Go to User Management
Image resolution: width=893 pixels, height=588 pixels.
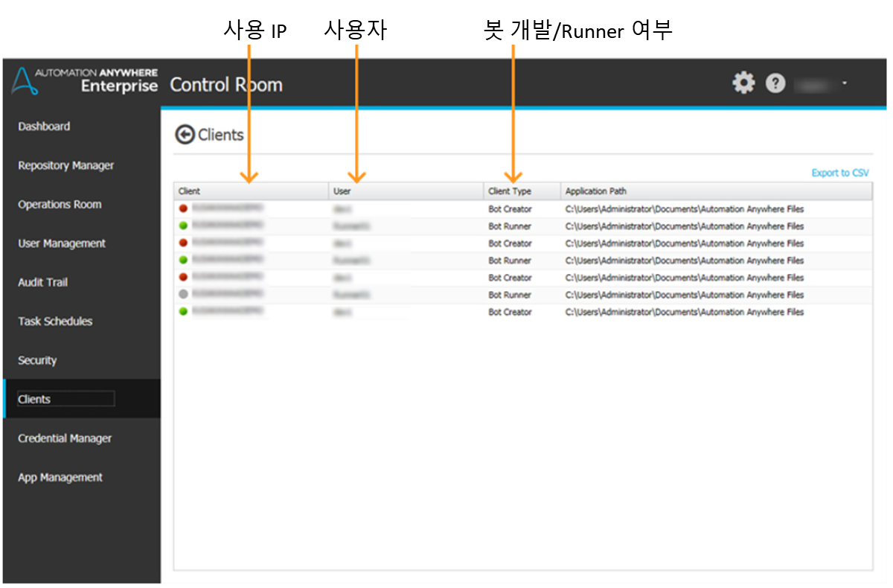click(x=62, y=243)
